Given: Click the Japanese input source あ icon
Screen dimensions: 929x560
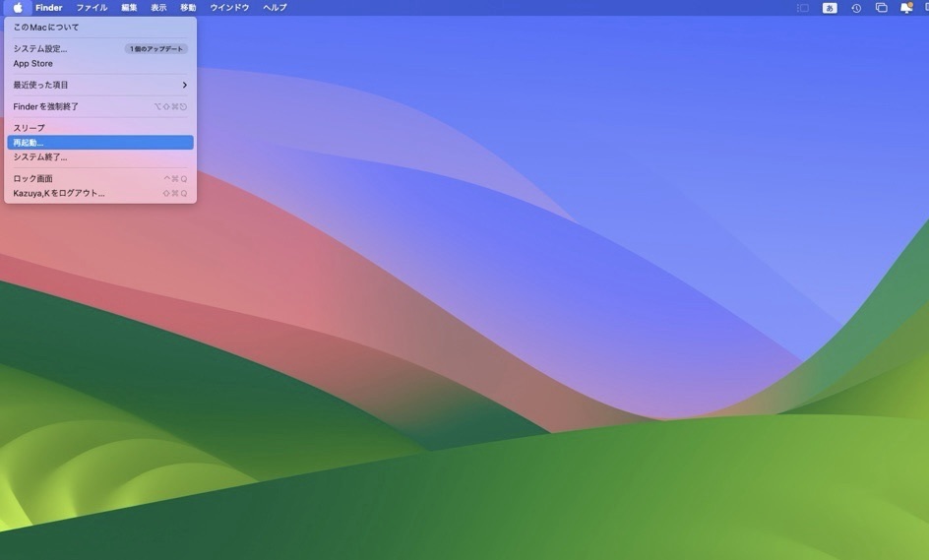Looking at the screenshot, I should pyautogui.click(x=830, y=8).
